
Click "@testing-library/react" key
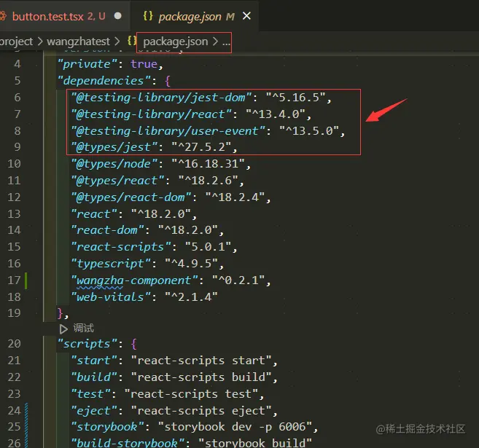pos(151,114)
